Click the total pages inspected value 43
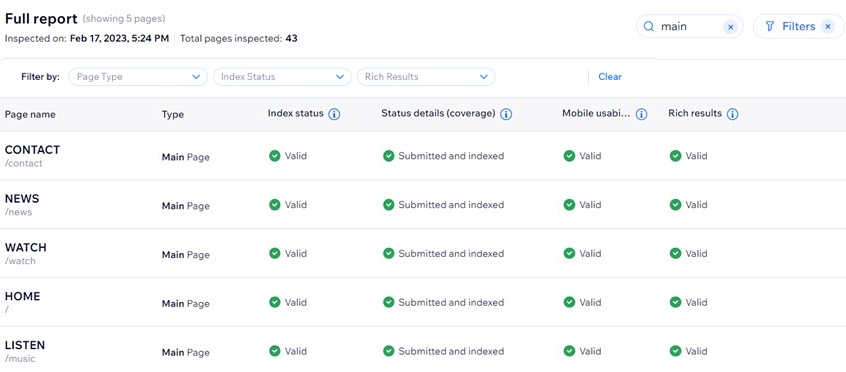 coord(291,38)
